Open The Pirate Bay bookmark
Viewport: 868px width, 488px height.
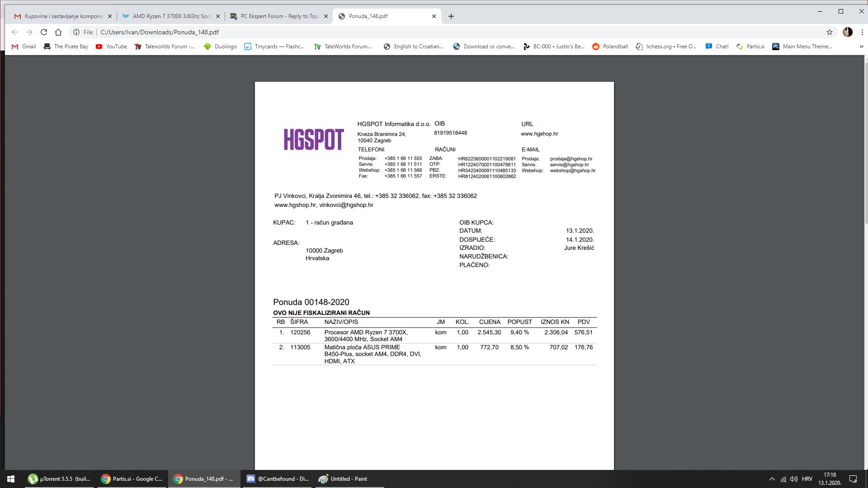66,47
